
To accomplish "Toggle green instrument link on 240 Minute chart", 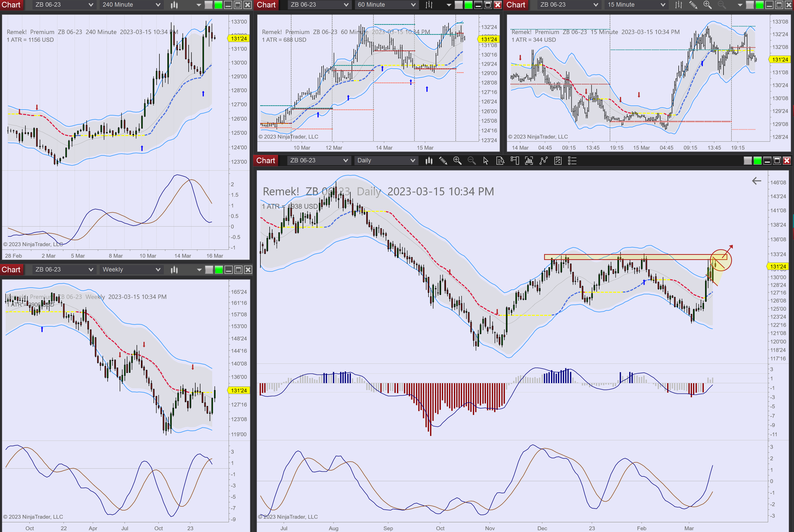I will [218, 5].
